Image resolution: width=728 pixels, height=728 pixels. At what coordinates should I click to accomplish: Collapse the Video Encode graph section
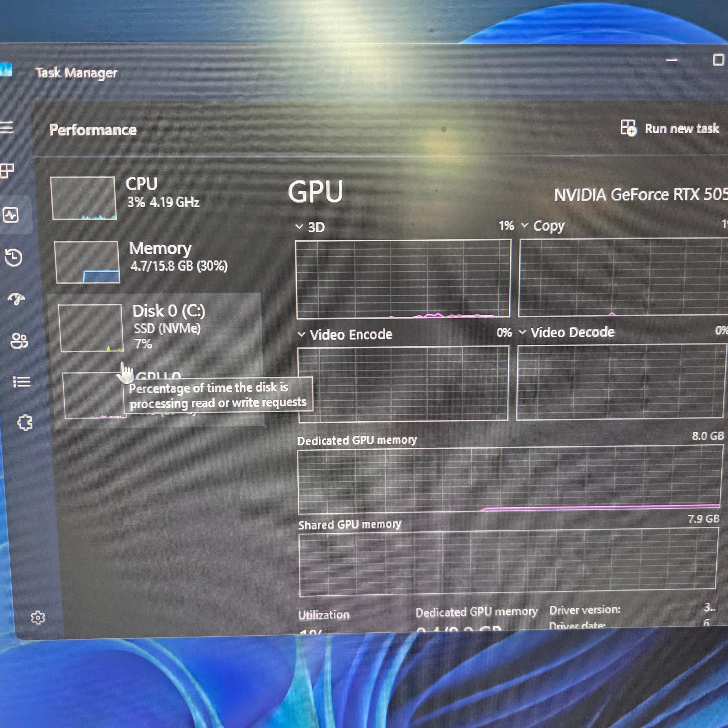pos(301,334)
